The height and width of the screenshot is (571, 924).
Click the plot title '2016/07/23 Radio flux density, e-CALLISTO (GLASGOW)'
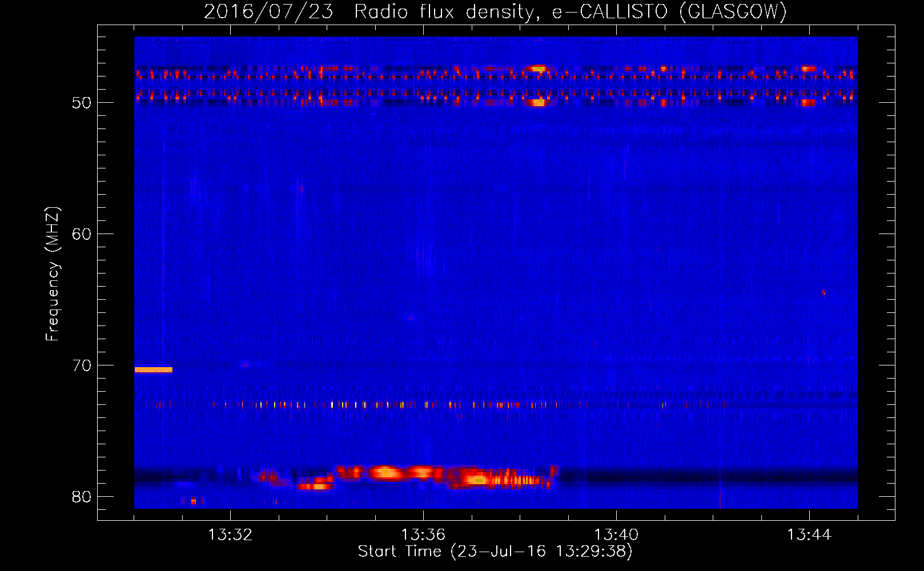coord(495,11)
